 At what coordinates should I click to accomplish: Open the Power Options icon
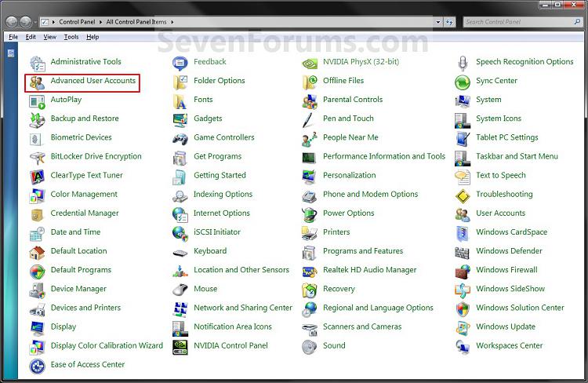point(310,215)
